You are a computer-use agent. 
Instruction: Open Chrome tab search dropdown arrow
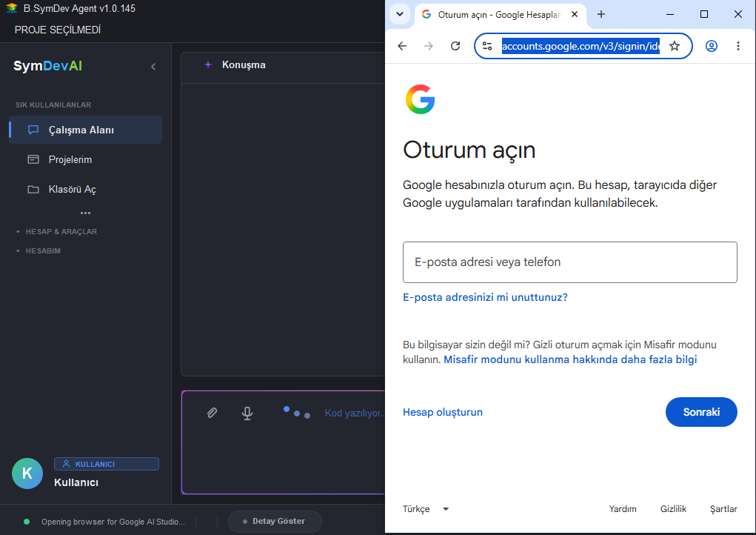[400, 14]
